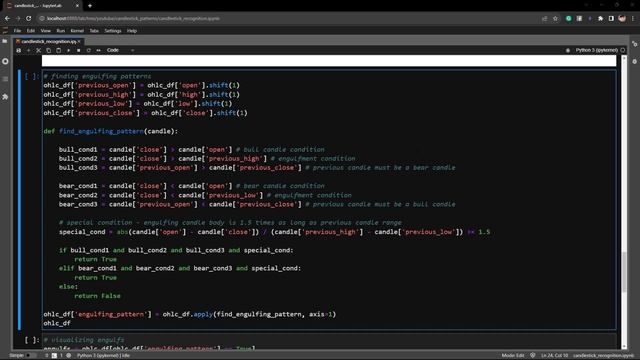
Task: Open the browser extensions puzzle menu
Action: 600,18
